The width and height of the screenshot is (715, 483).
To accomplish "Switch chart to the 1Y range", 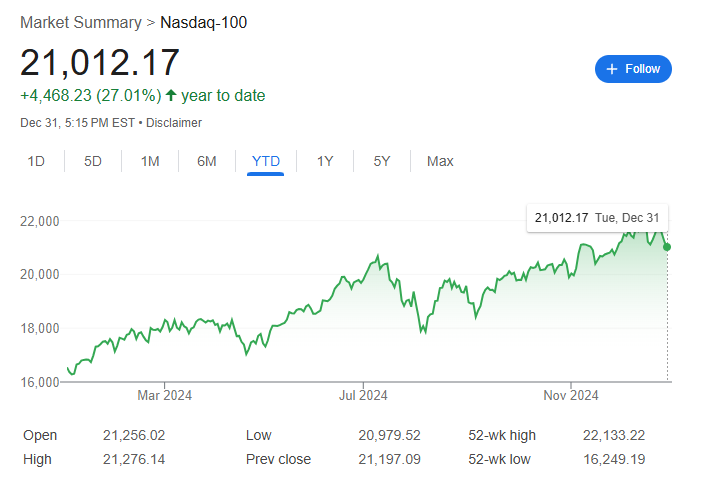I will [x=325, y=161].
